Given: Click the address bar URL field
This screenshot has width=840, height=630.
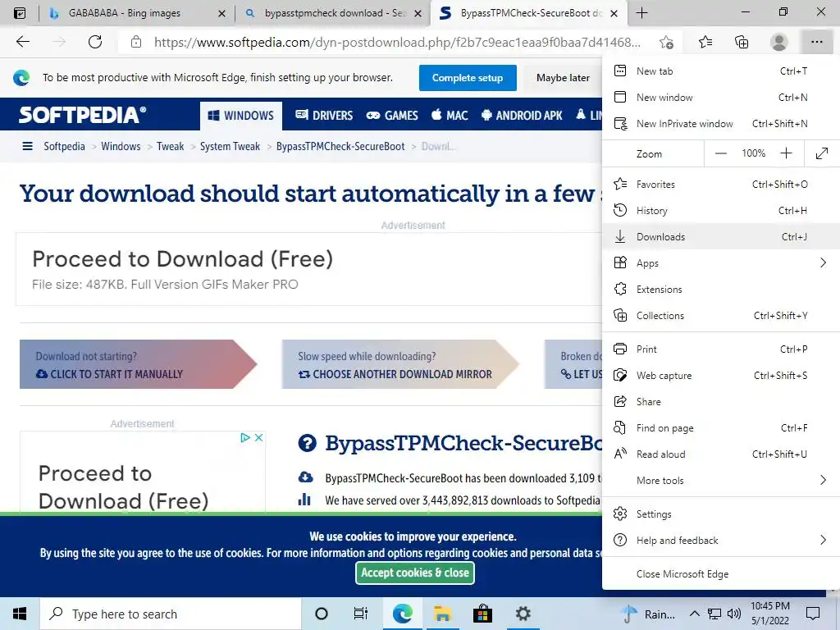Looking at the screenshot, I should click(x=396, y=42).
